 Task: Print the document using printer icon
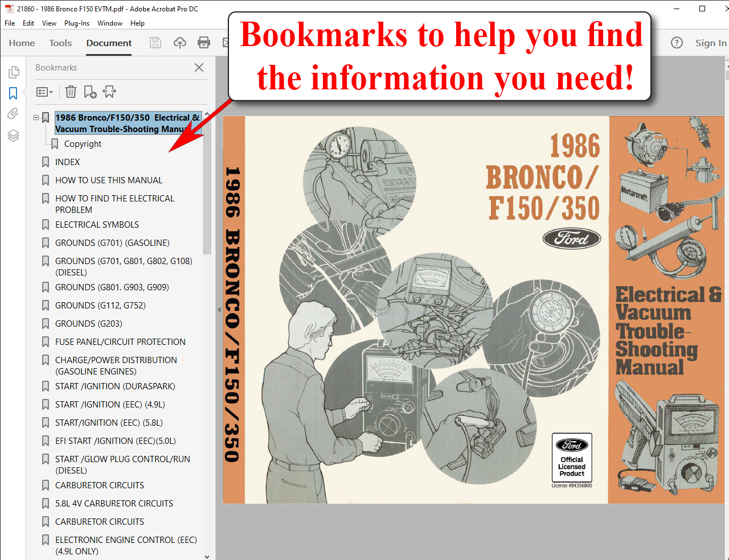point(204,43)
